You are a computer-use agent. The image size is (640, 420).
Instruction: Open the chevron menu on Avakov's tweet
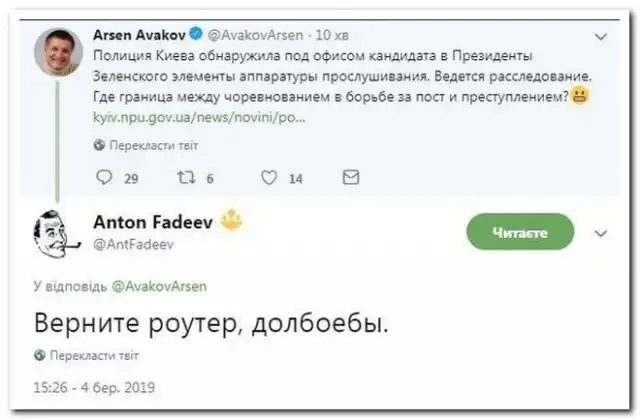[601, 36]
